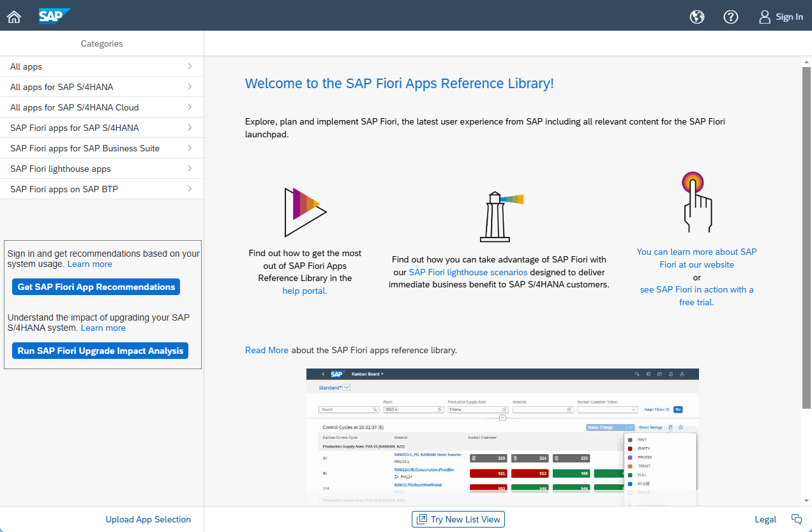Click the scrollbar down arrow
The image size is (812, 532).
tap(807, 501)
